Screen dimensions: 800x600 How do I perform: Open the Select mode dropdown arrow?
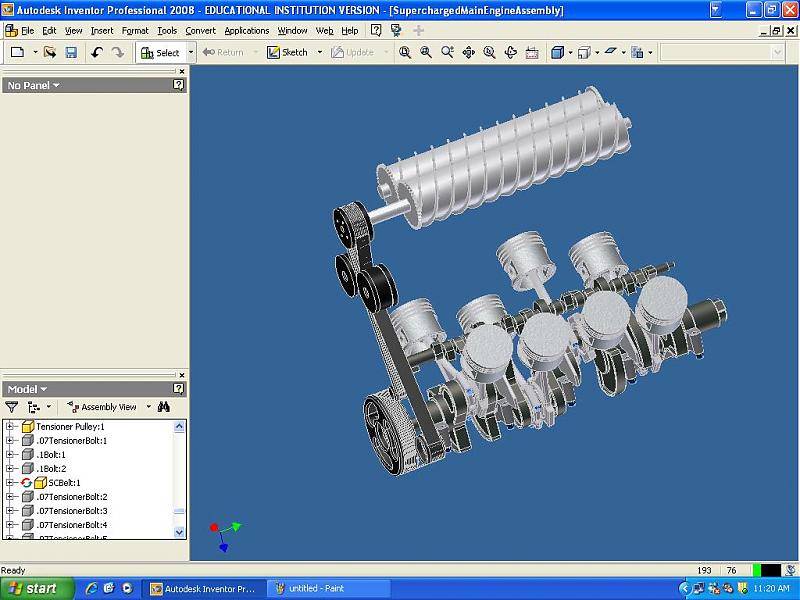point(191,52)
